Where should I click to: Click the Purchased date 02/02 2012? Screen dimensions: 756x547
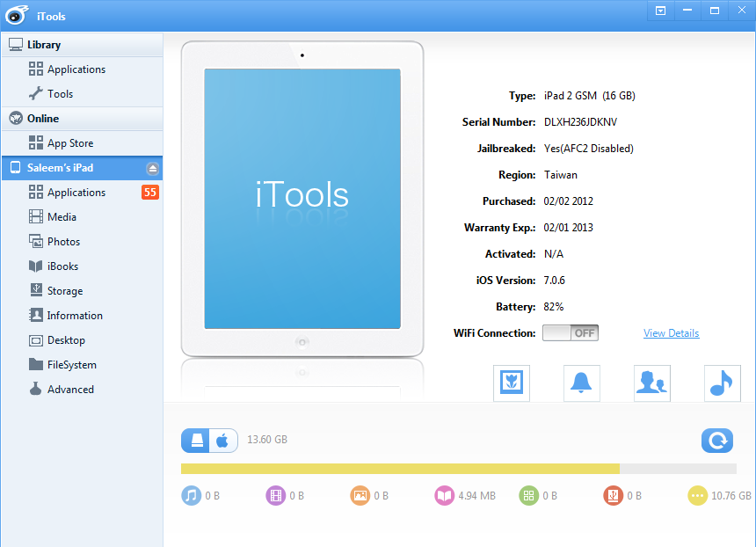click(569, 201)
